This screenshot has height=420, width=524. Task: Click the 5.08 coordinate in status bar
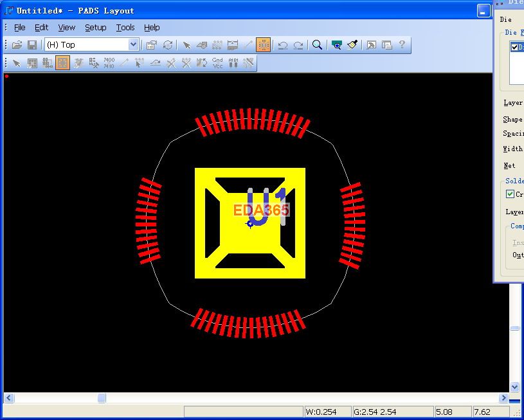coord(453,412)
